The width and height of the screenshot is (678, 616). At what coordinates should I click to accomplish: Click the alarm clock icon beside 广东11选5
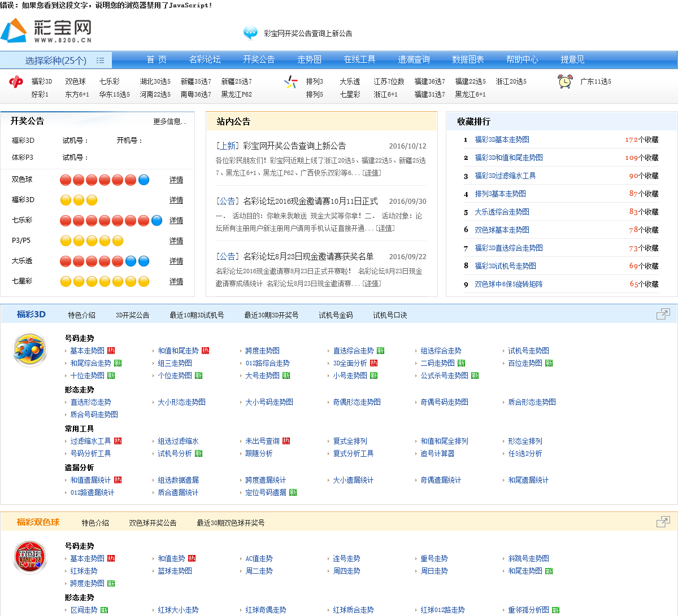(x=564, y=81)
